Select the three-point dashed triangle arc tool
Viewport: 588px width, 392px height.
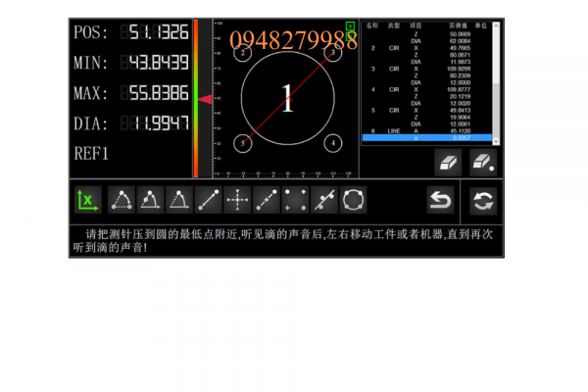pyautogui.click(x=122, y=200)
